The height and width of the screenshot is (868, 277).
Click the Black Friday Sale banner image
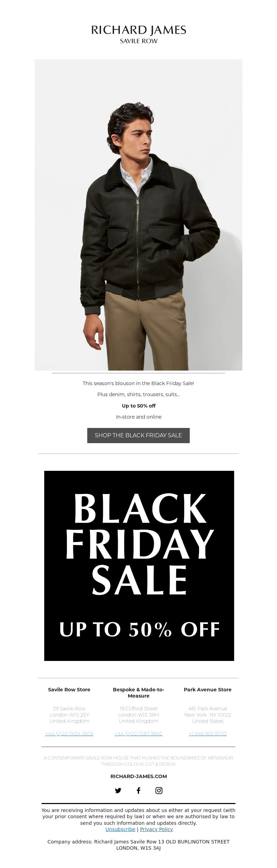coord(139,566)
